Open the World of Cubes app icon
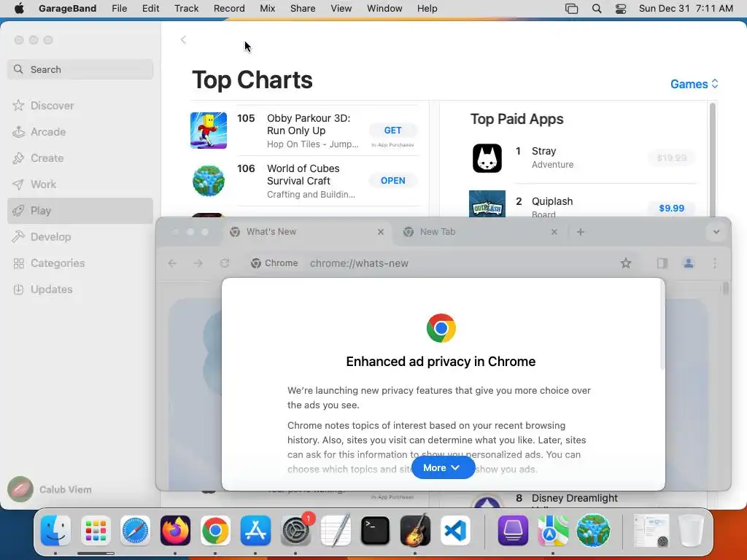The width and height of the screenshot is (747, 560). click(x=209, y=181)
